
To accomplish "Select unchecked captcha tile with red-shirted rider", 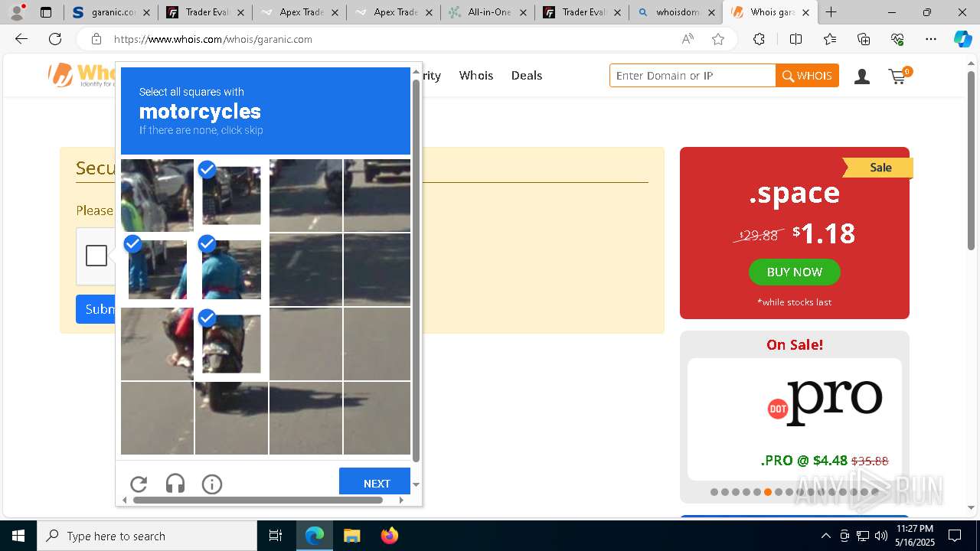I will [x=157, y=344].
